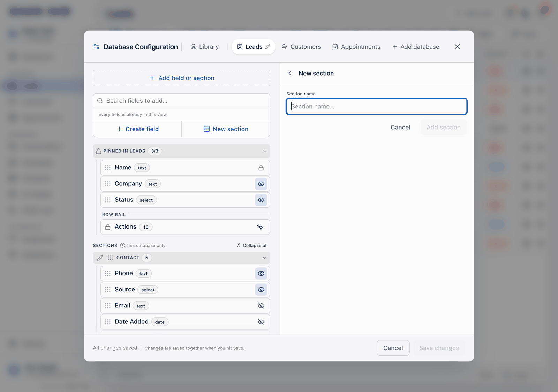Close the Database Configuration dialog
Viewport: 558px width, 392px height.
pos(457,47)
